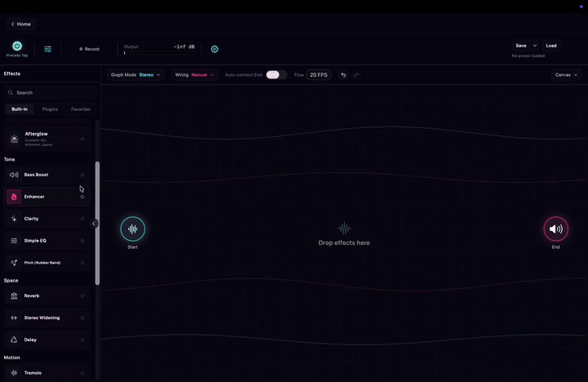The image size is (588, 382).
Task: Favorite the Enhancer effect star
Action: (82, 197)
